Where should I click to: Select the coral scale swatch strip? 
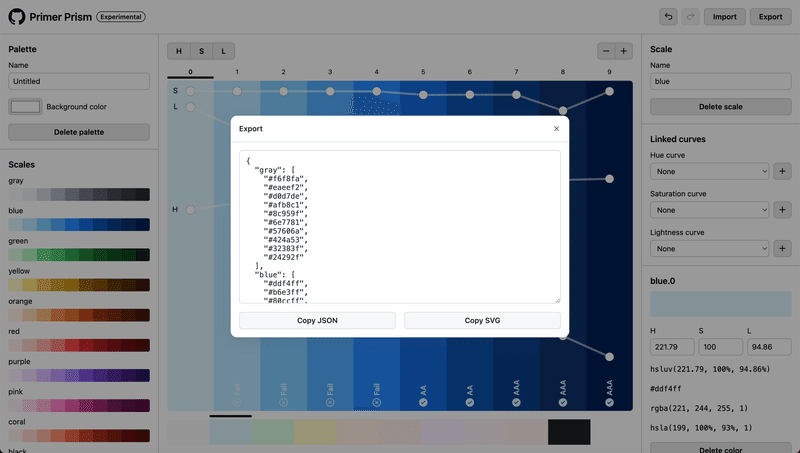(x=79, y=435)
